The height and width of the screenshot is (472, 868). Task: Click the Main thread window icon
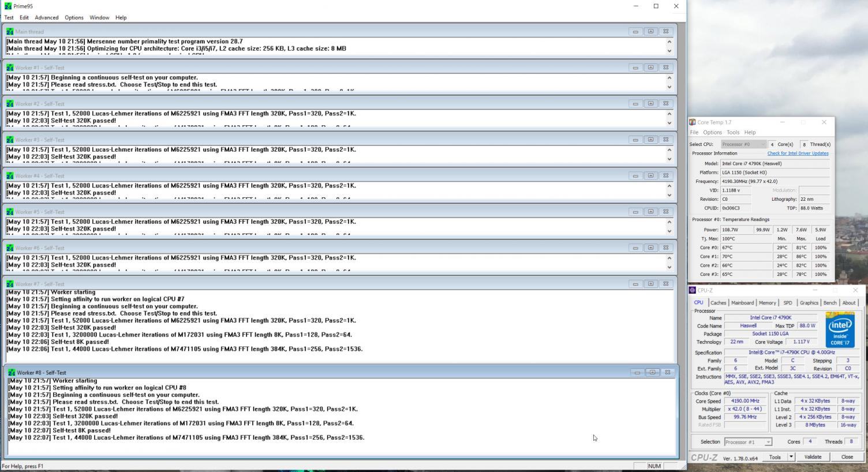pos(10,32)
